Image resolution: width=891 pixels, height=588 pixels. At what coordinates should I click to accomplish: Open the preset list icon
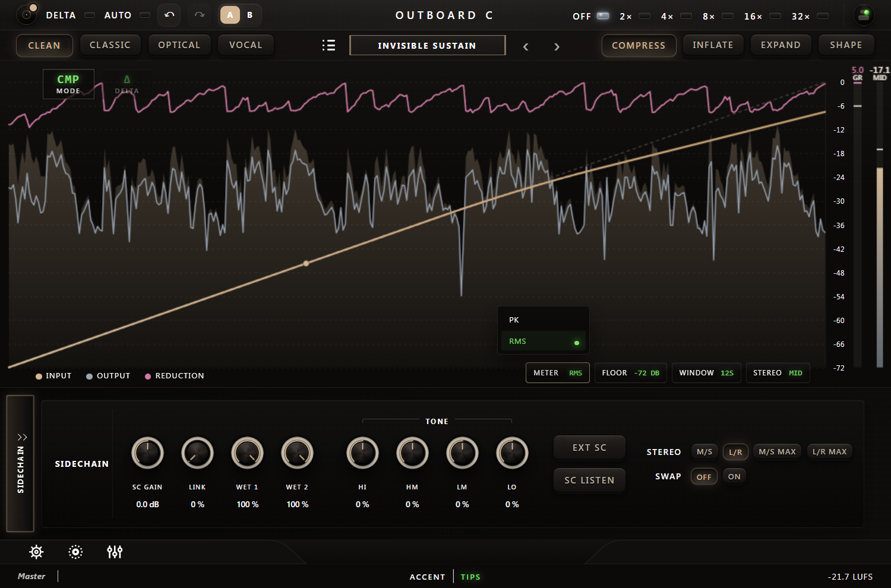pos(328,45)
